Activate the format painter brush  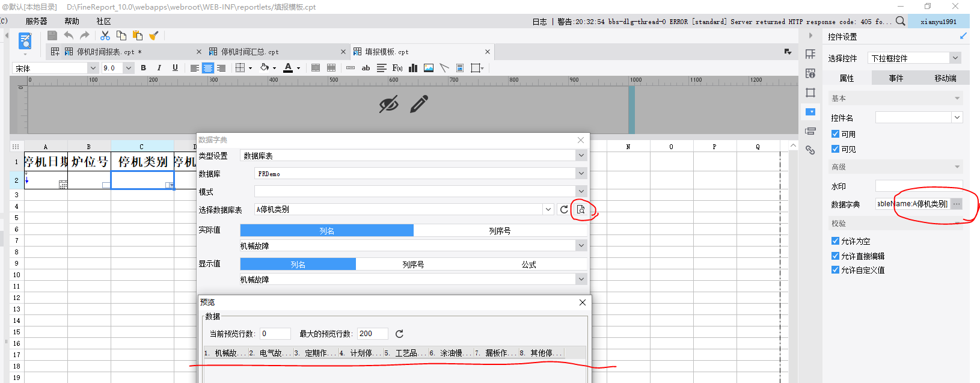click(154, 35)
